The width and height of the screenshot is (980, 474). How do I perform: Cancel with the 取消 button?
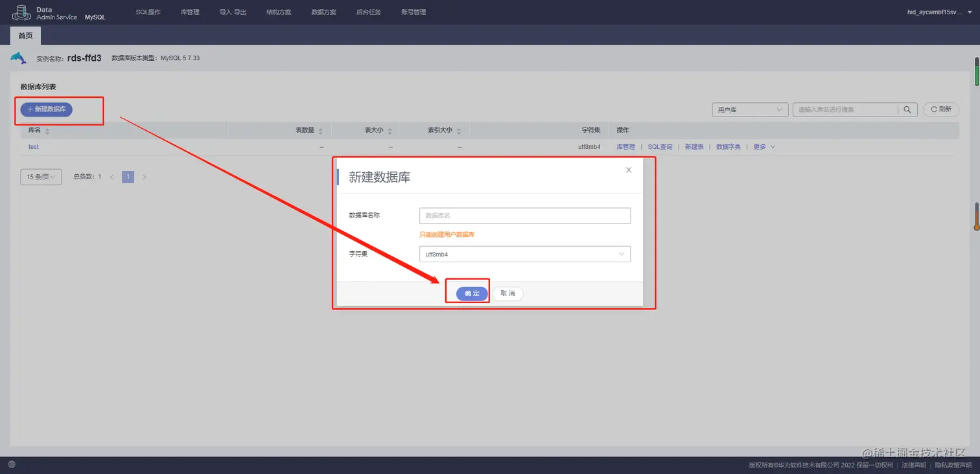pos(507,293)
